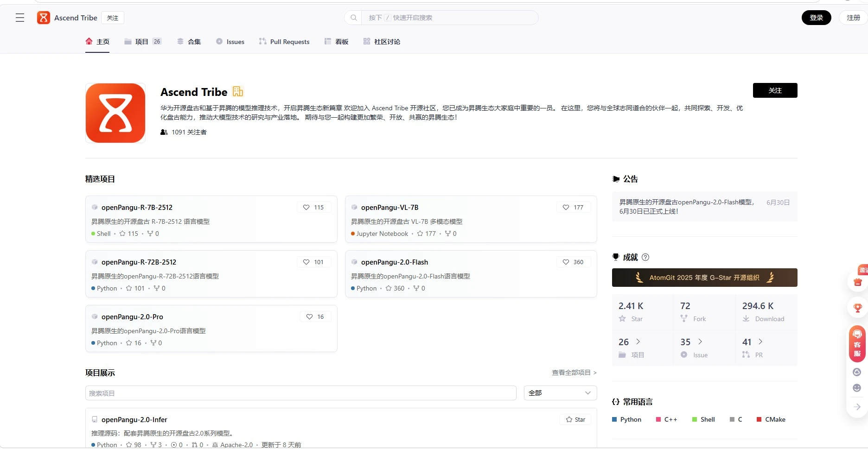This screenshot has width=868, height=449.
Task: Switch to the 社区讨论 tab
Action: click(x=382, y=42)
